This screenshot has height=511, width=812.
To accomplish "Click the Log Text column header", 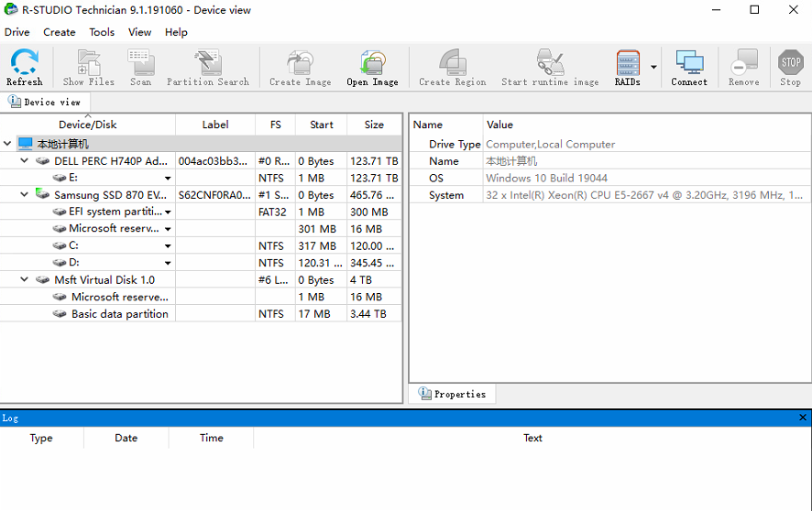I will [x=532, y=438].
